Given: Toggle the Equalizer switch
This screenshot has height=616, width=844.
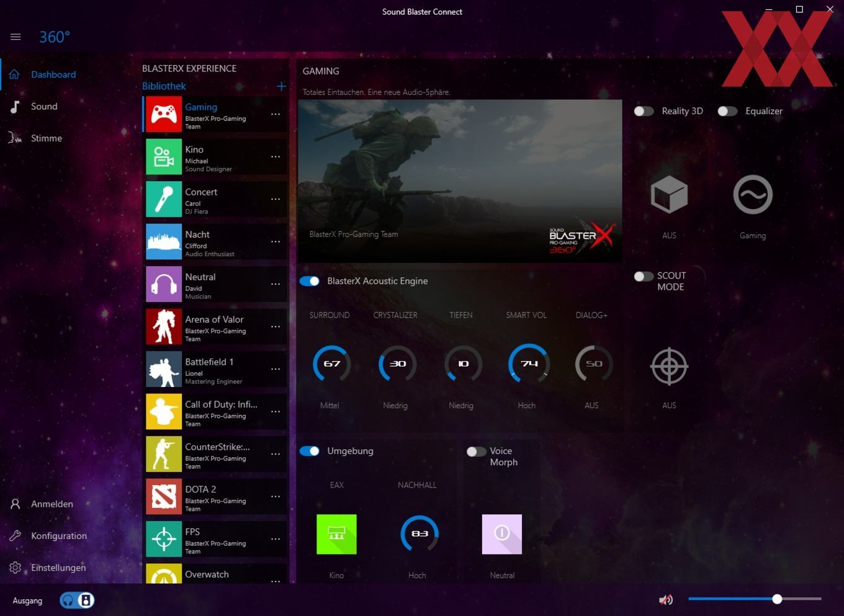Looking at the screenshot, I should click(x=727, y=111).
